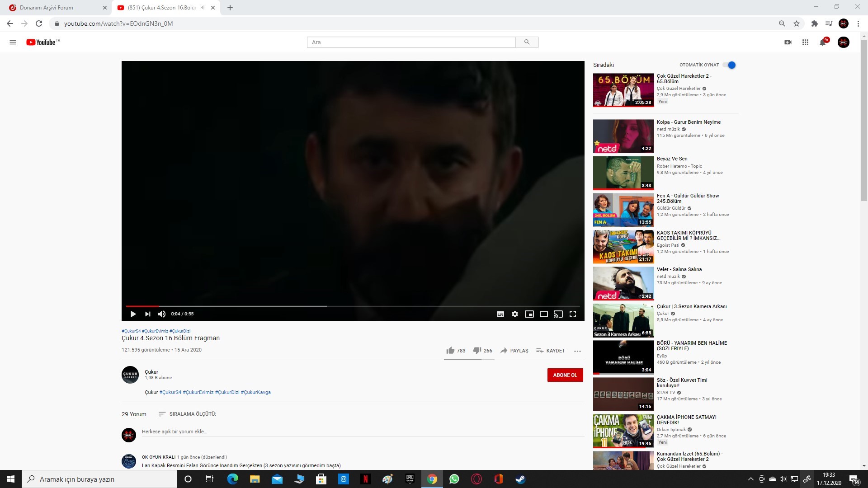Viewport: 868px width, 488px height.
Task: Open the SIRALAMA ÖLÇÜTÜ sort dropdown
Action: click(x=187, y=414)
